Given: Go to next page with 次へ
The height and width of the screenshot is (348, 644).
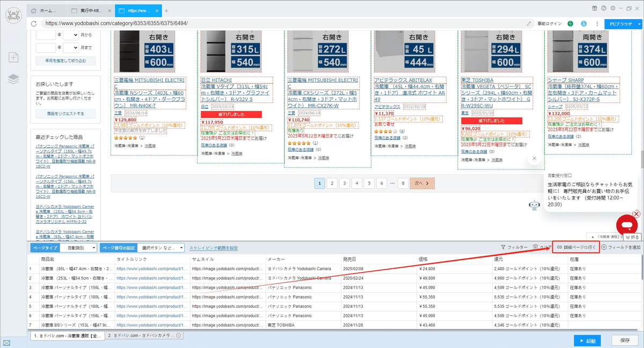Looking at the screenshot, I should (x=422, y=183).
